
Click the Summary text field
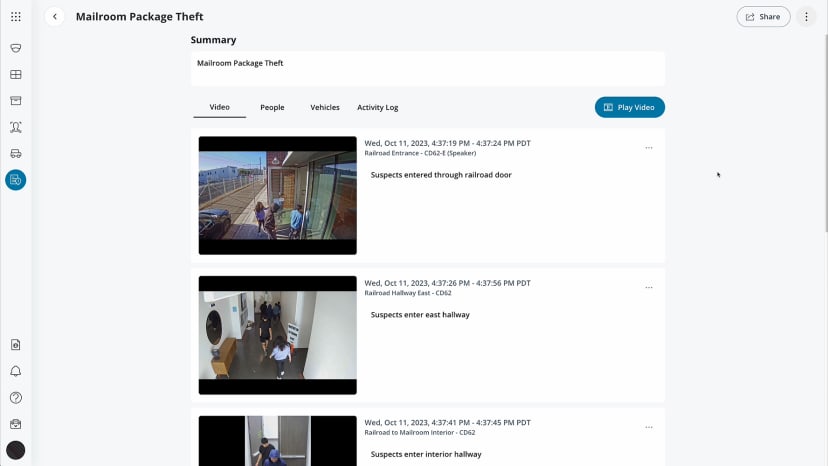(428, 69)
